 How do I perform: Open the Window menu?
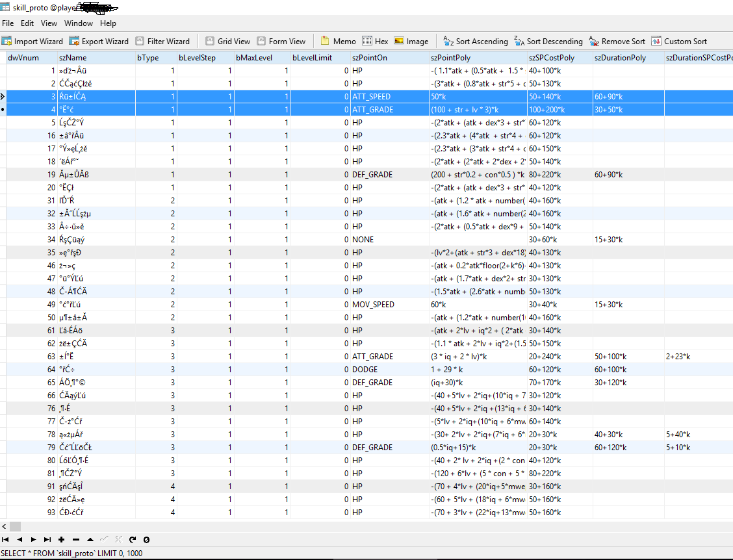click(78, 23)
